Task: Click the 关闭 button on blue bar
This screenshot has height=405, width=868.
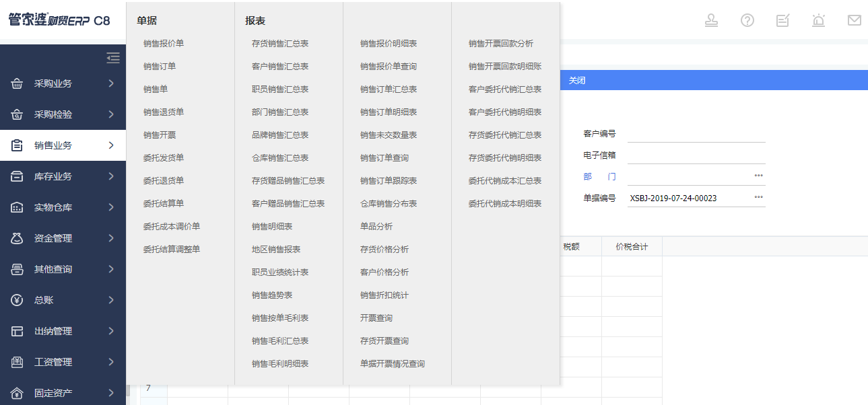Action: [576, 81]
